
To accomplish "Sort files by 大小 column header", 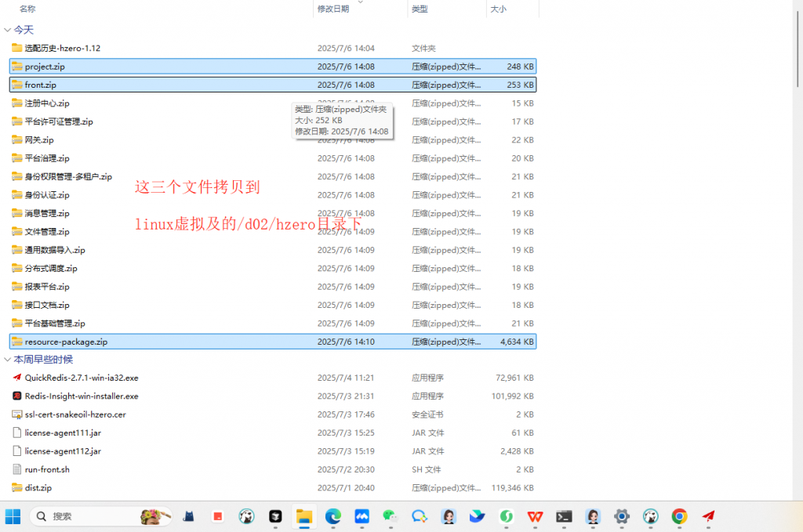I will (498, 9).
